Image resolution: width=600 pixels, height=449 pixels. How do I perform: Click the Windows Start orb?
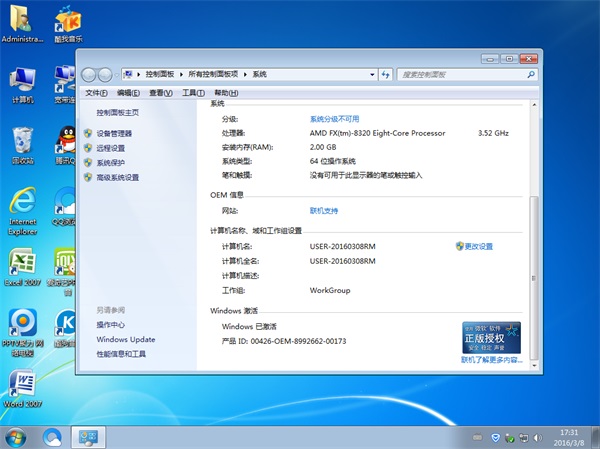17,436
